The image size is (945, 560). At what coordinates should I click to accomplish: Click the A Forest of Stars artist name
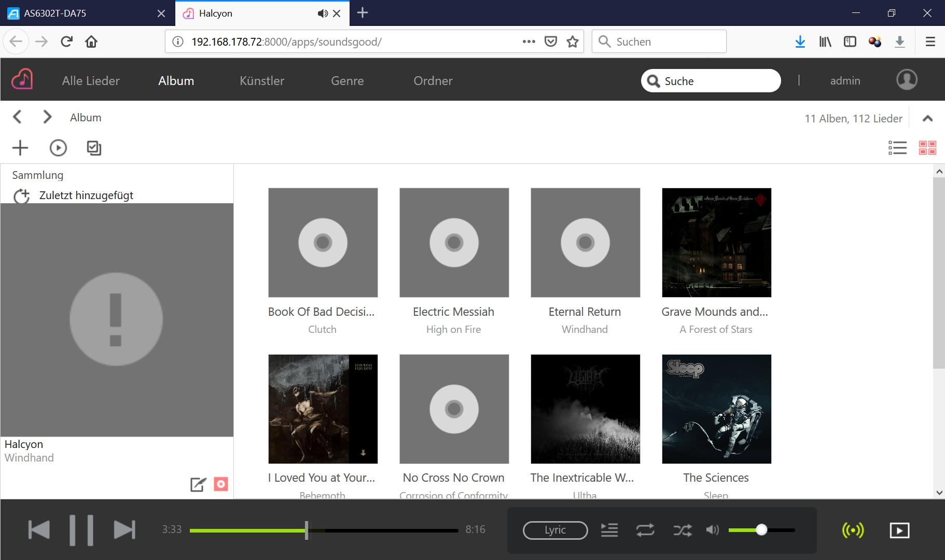(716, 329)
